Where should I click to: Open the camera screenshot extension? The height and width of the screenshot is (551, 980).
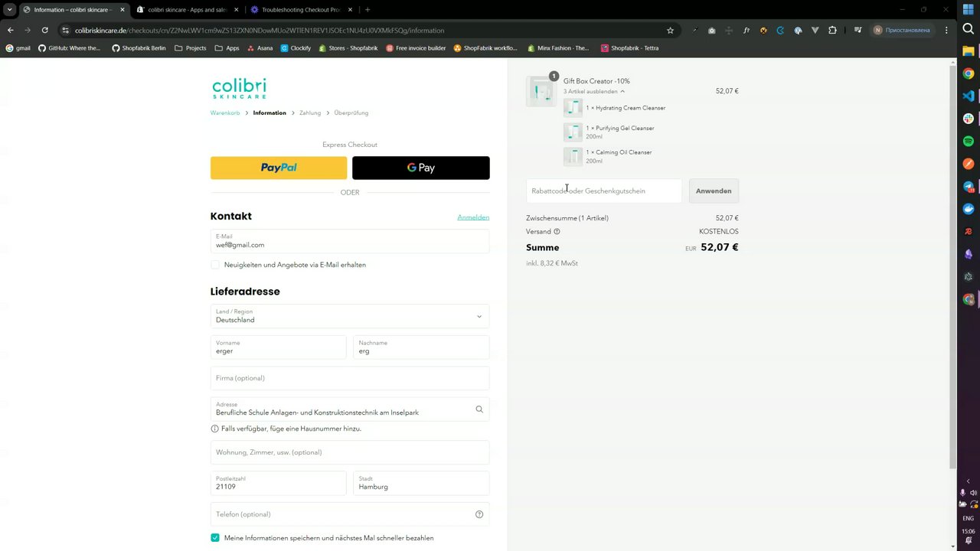[712, 30]
